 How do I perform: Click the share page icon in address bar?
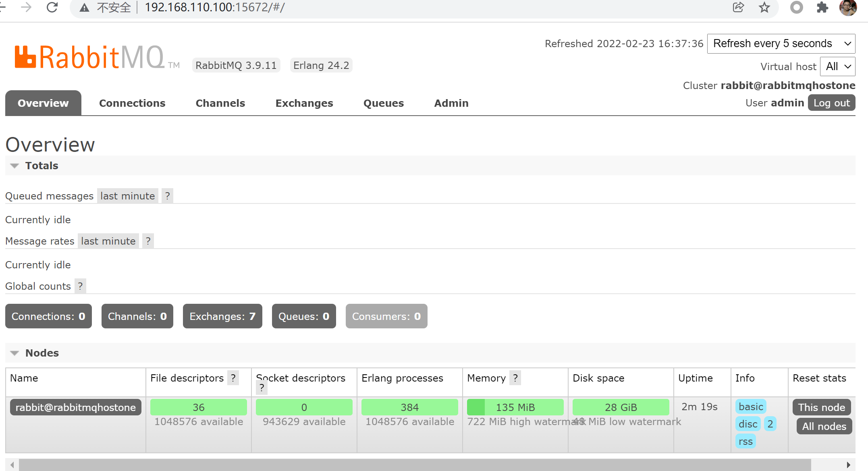[738, 7]
